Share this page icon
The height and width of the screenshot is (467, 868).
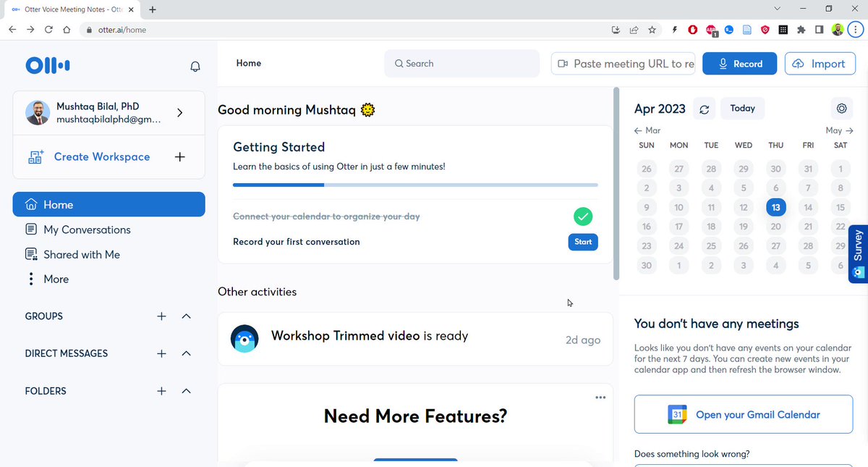[634, 30]
